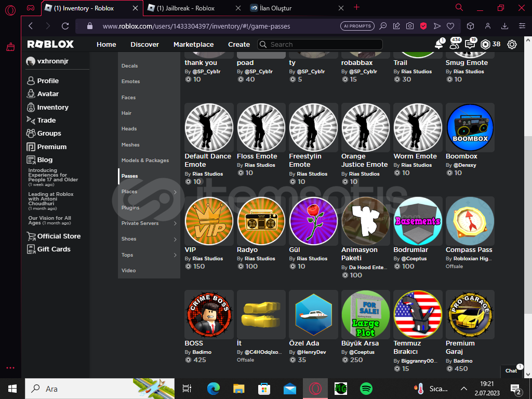This screenshot has height=399, width=532.
Task: Open the Roblox settings gear
Action: 512,44
